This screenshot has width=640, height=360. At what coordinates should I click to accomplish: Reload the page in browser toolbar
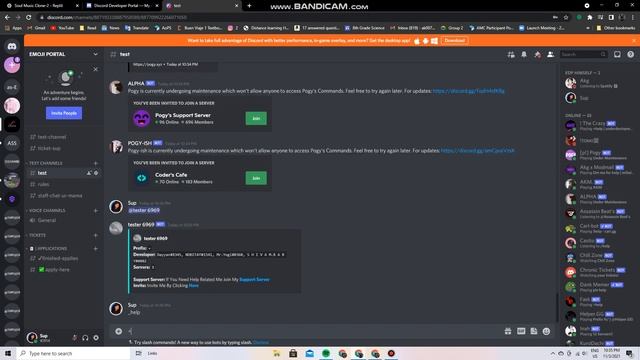pyautogui.click(x=28, y=17)
